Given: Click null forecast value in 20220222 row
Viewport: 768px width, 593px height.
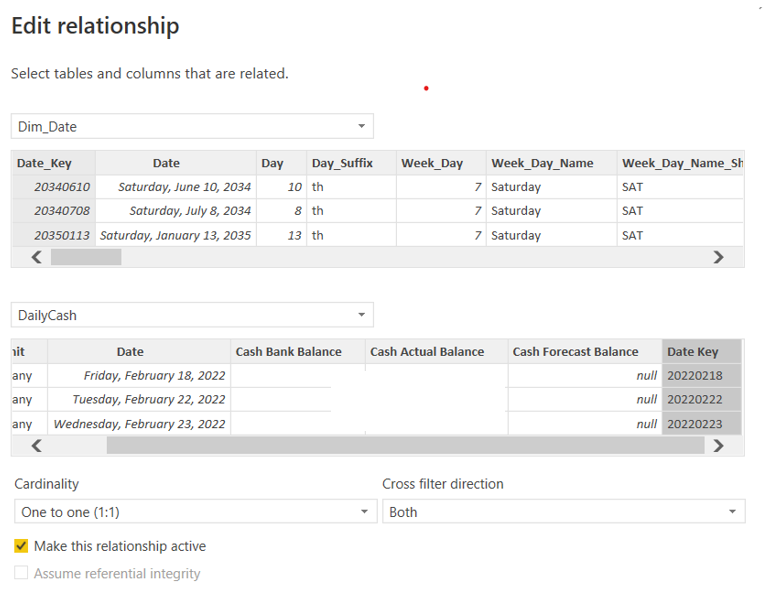Looking at the screenshot, I should pos(585,400).
